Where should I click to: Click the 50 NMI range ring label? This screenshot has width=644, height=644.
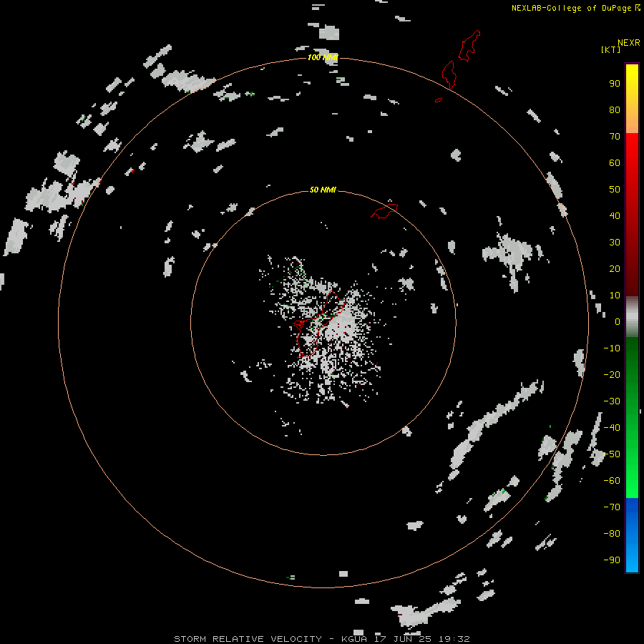click(x=323, y=190)
